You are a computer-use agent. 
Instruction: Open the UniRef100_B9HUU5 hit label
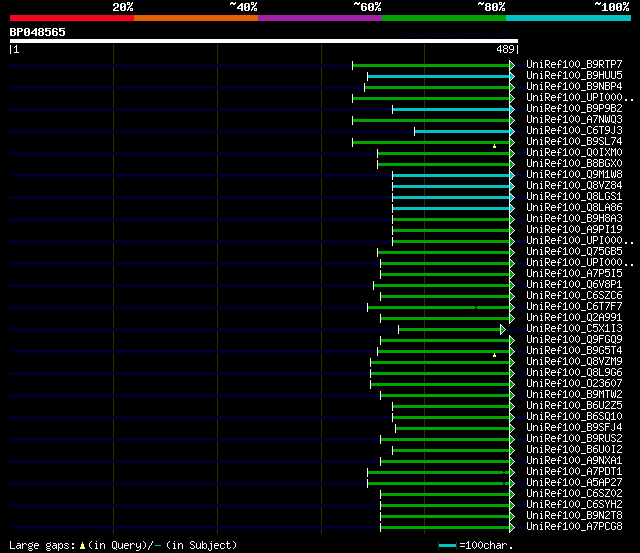pos(574,76)
